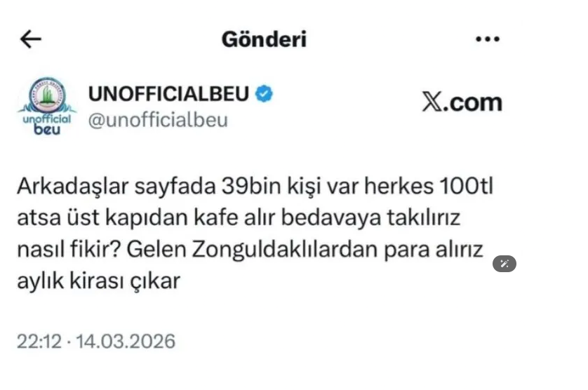Go back using the left arrow
588x390 pixels.
click(31, 39)
